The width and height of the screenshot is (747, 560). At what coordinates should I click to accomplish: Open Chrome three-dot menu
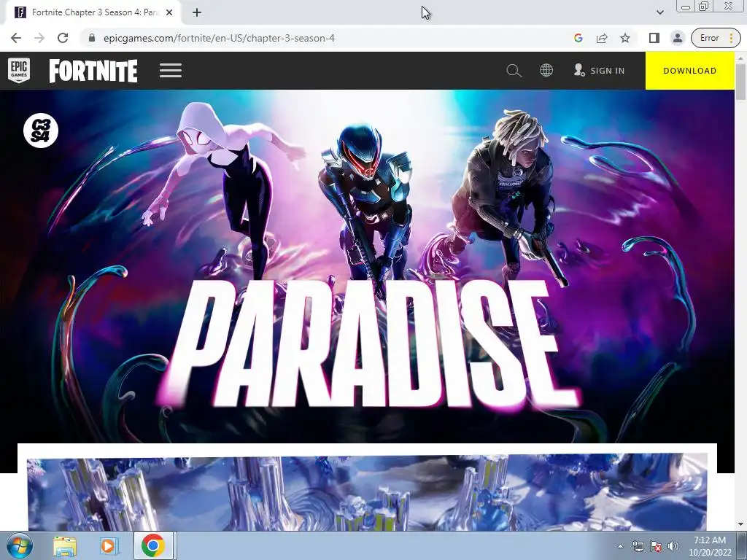click(x=731, y=38)
